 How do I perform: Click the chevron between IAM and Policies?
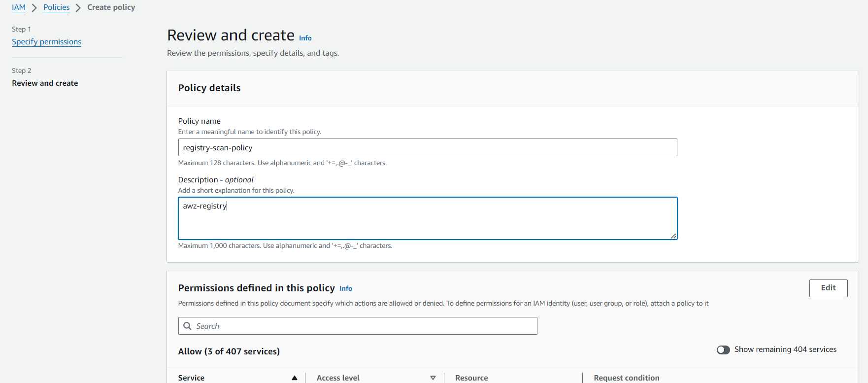34,8
